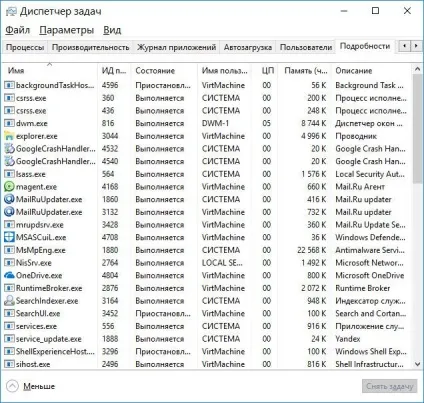The image size is (424, 403).
Task: Click the lsass.exe process icon
Action: coord(9,174)
